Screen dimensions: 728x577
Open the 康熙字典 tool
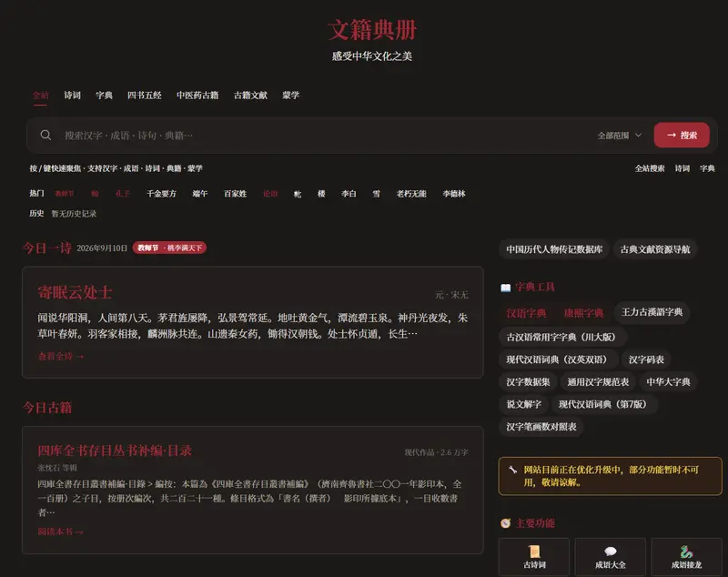(x=583, y=313)
